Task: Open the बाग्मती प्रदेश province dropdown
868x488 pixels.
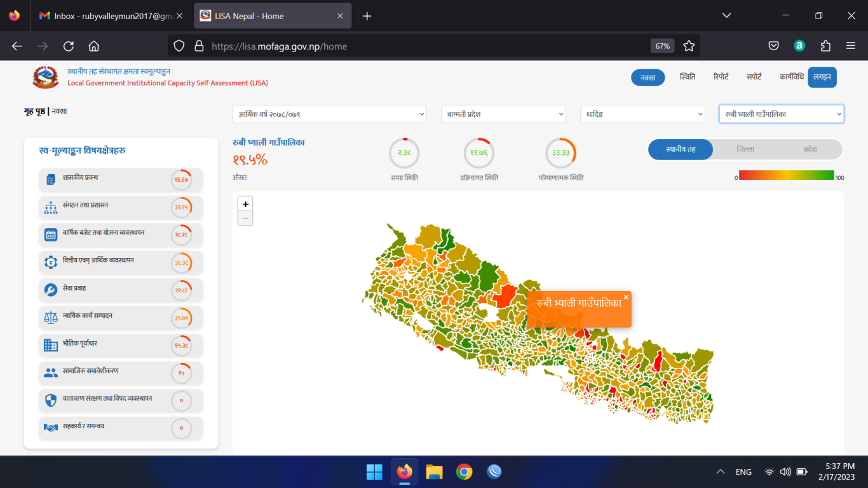Action: tap(503, 114)
